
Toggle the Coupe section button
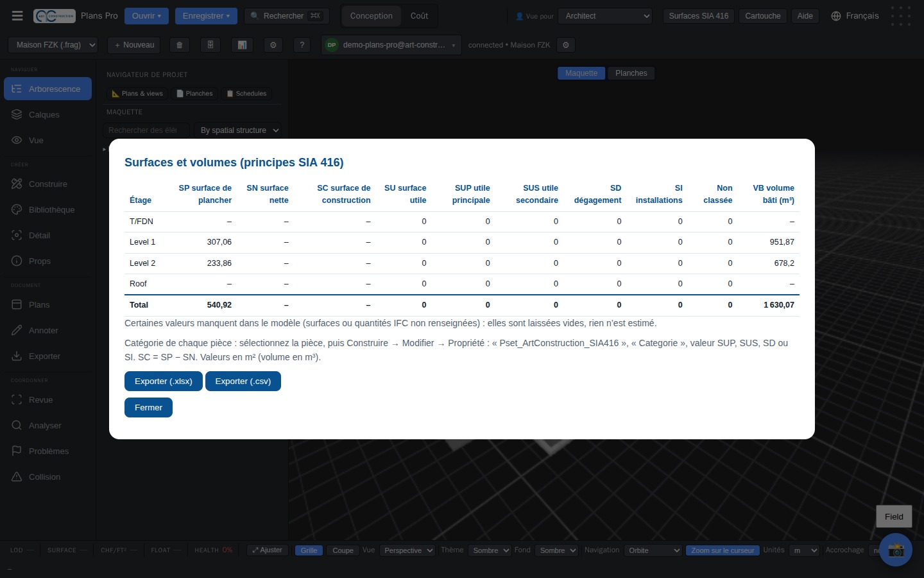[x=343, y=550]
